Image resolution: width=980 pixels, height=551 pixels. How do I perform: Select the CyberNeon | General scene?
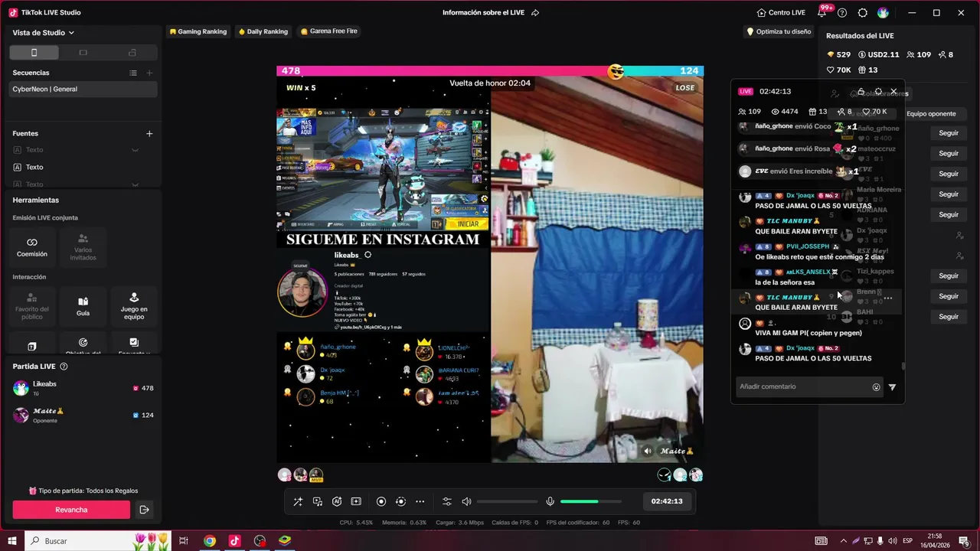[x=83, y=89]
